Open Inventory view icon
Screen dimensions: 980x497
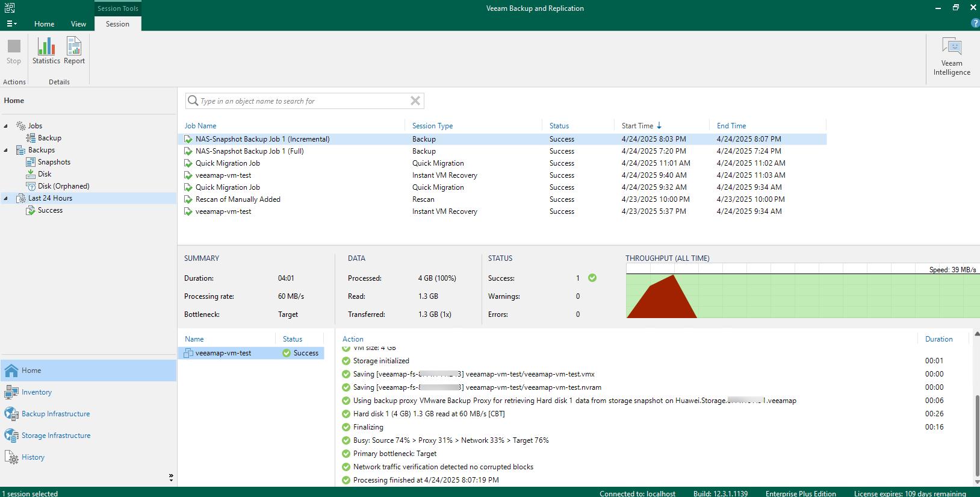[x=11, y=392]
